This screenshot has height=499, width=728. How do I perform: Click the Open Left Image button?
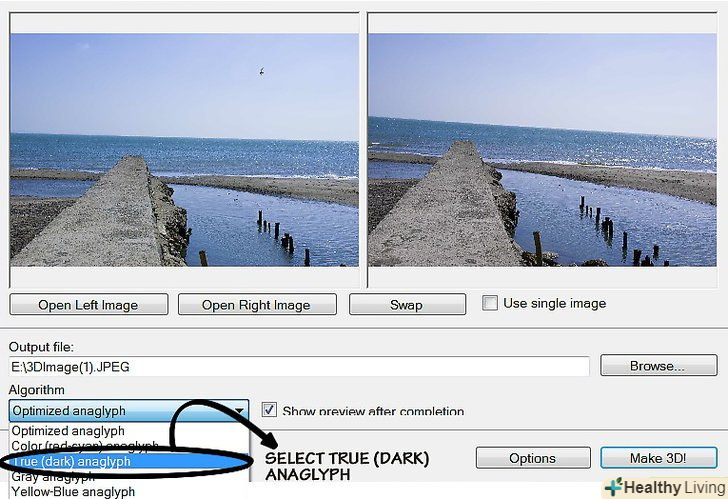coord(89,305)
